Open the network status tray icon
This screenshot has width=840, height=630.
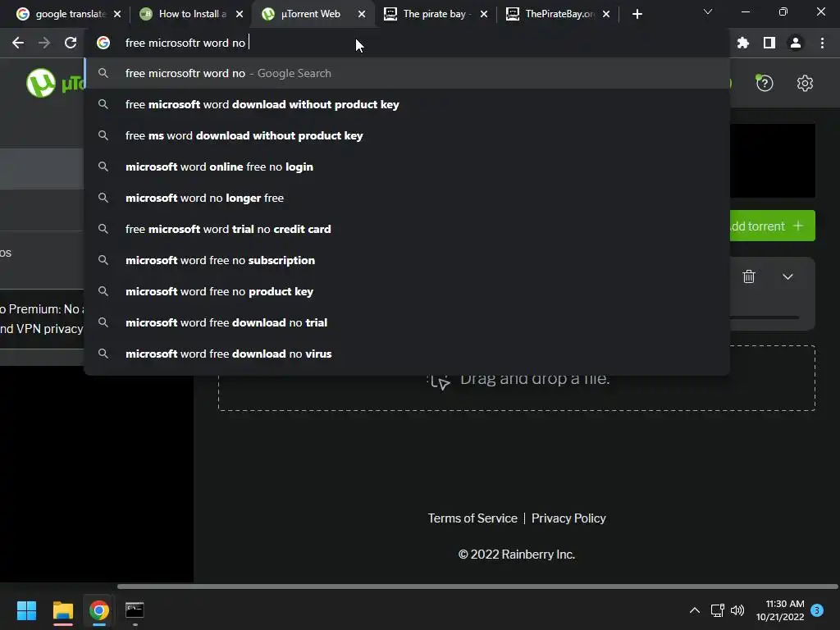click(717, 610)
